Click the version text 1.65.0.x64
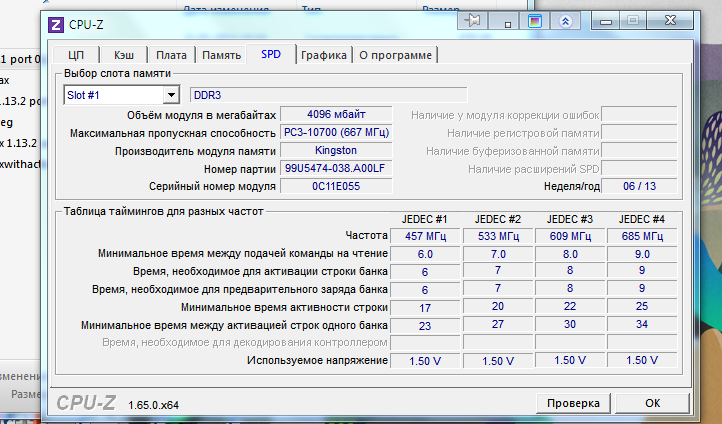Image resolution: width=722 pixels, height=424 pixels. pyautogui.click(x=153, y=405)
